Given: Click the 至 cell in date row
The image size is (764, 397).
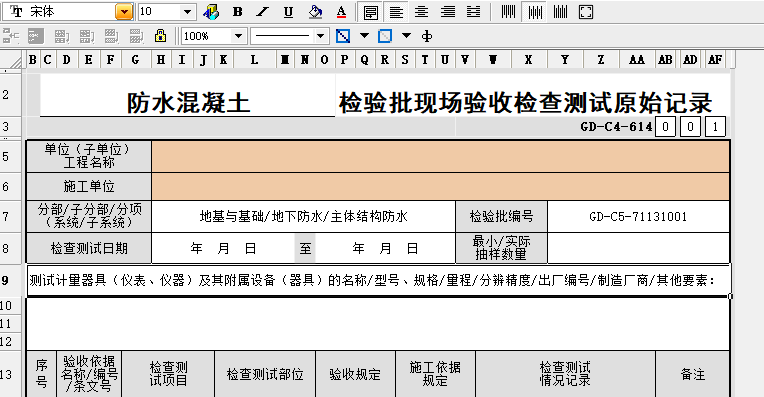Looking at the screenshot, I should coord(305,248).
